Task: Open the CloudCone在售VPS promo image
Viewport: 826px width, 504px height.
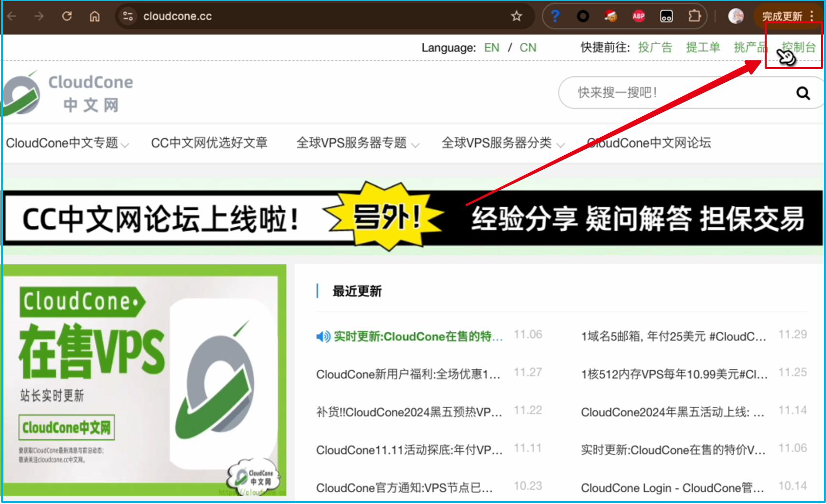Action: [x=144, y=380]
